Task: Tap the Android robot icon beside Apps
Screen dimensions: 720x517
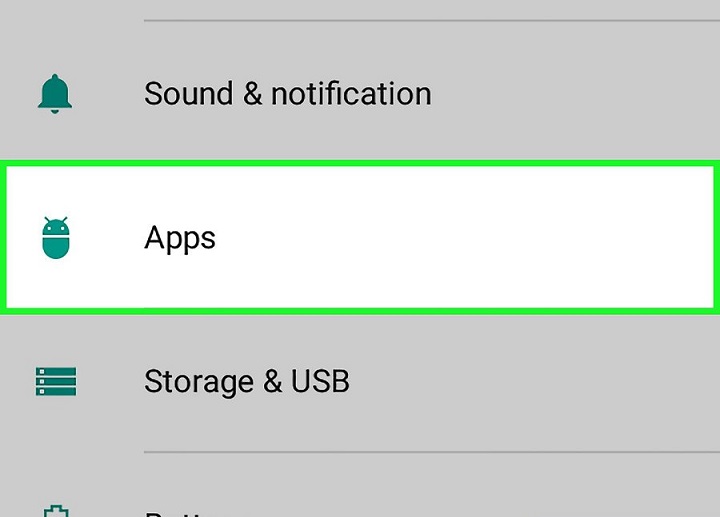Action: point(56,237)
